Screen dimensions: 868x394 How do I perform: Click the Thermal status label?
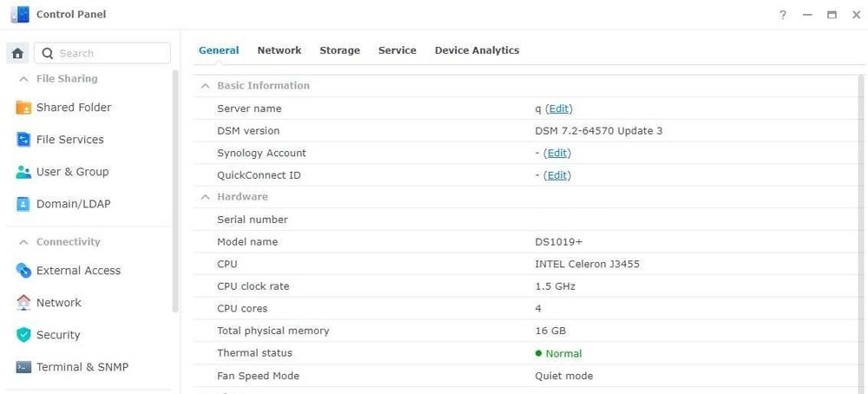254,353
